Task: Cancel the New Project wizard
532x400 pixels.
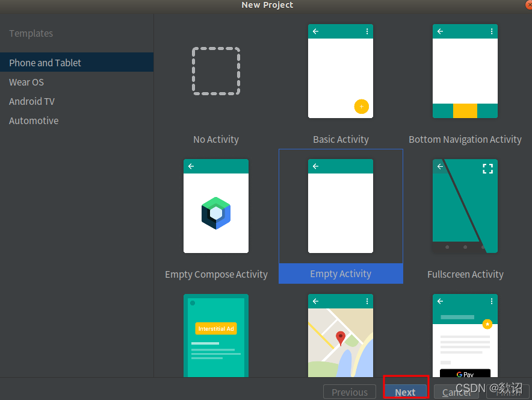Action: tap(456, 392)
